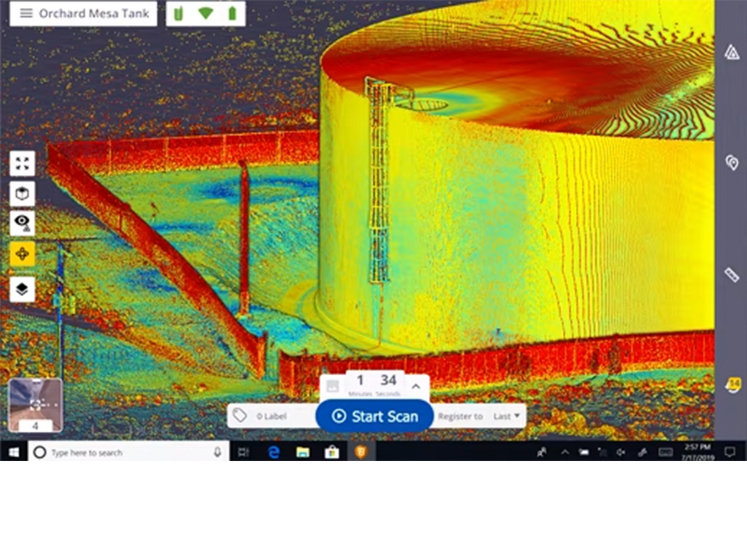Toggle the eye visibility settings icon

click(x=22, y=223)
